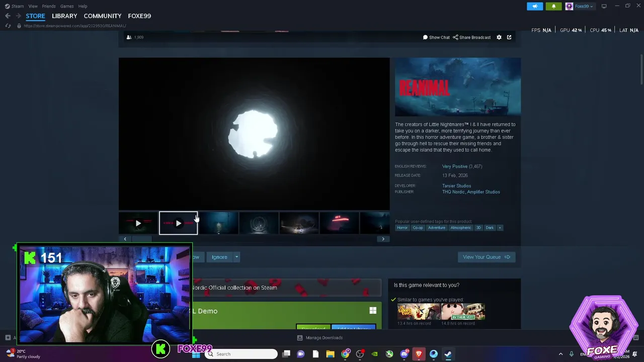Image resolution: width=644 pixels, height=362 pixels.
Task: Enter Big Picture mode via monitor icon
Action: coord(604,6)
